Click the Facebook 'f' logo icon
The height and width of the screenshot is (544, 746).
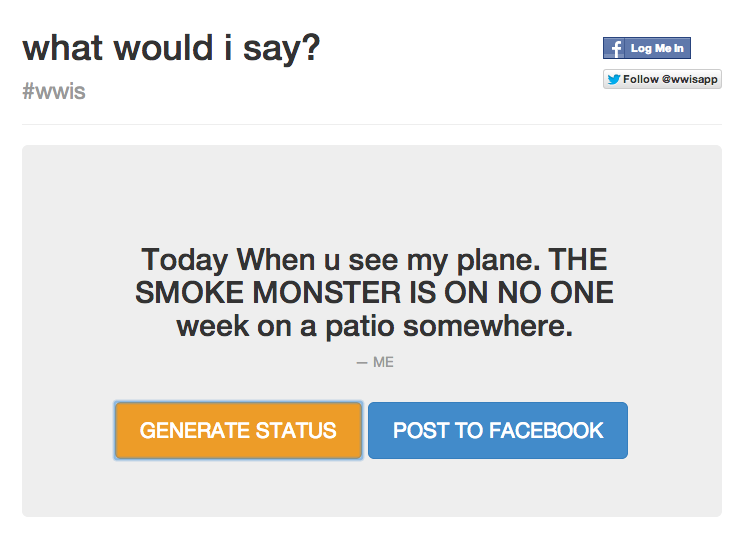click(614, 48)
